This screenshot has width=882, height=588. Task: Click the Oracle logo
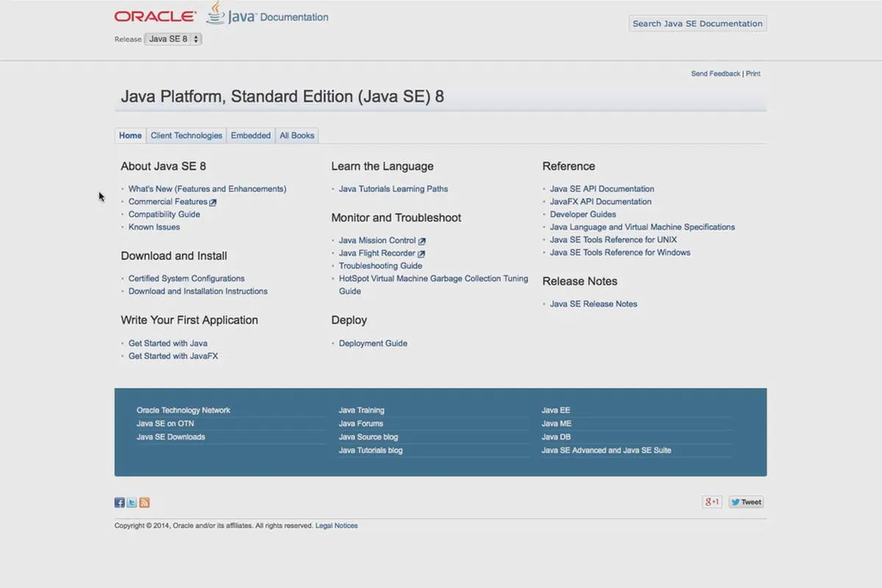(155, 16)
